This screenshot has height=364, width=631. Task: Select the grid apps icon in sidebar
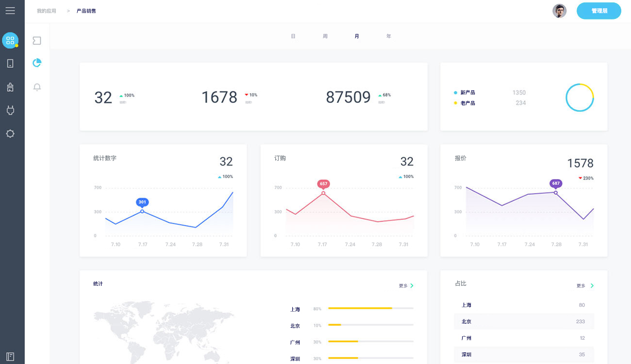click(10, 40)
